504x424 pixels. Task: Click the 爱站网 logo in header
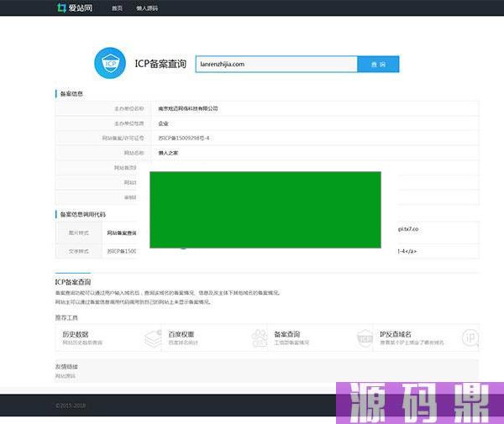click(75, 8)
